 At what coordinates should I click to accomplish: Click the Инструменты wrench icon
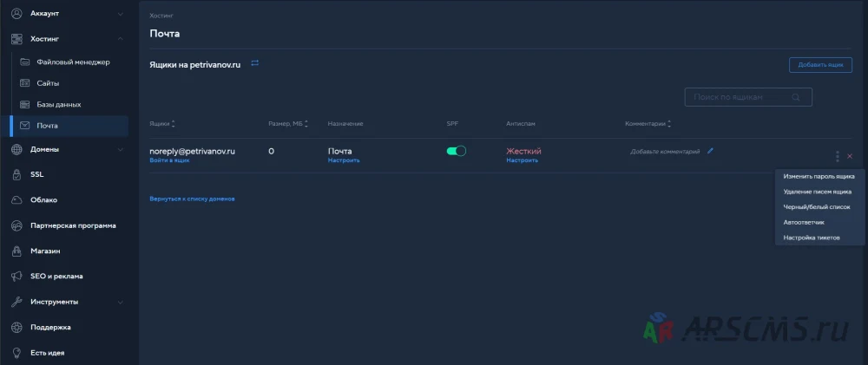click(16, 302)
